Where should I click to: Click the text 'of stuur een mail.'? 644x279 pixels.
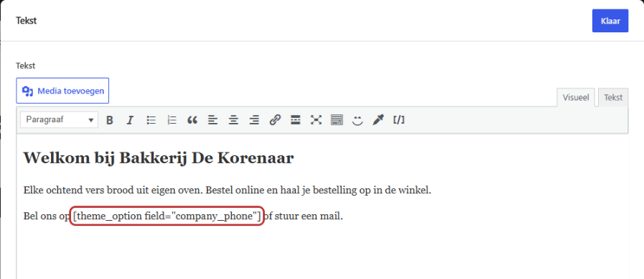(303, 216)
